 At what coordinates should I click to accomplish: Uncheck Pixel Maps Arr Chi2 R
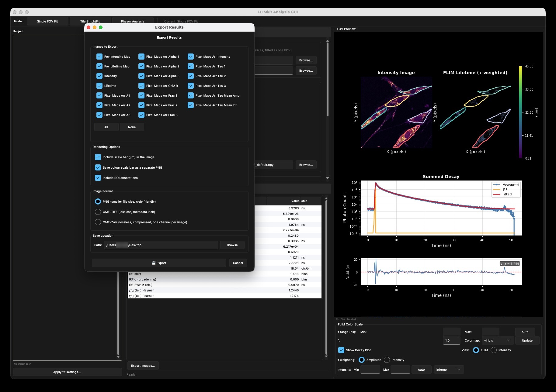(141, 86)
